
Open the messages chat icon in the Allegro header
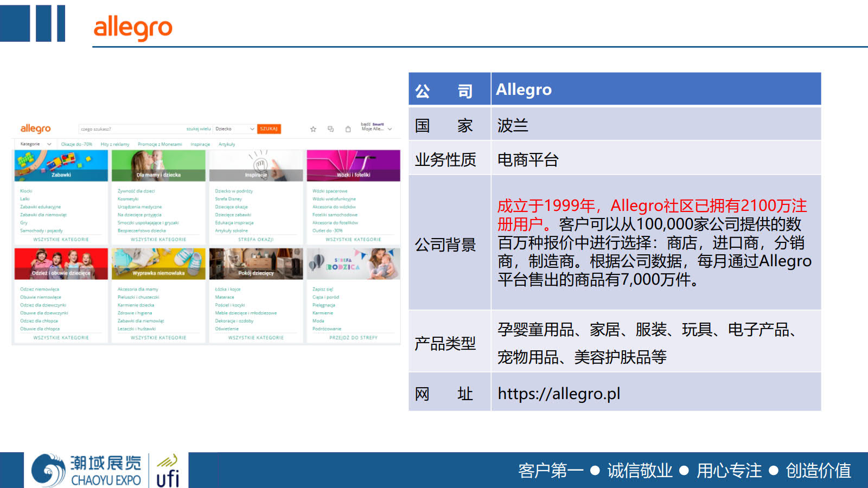tap(330, 129)
